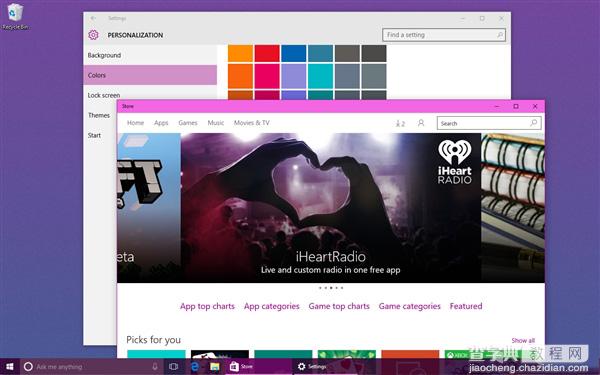Open the first teal Picks for you tile

pyautogui.click(x=156, y=354)
